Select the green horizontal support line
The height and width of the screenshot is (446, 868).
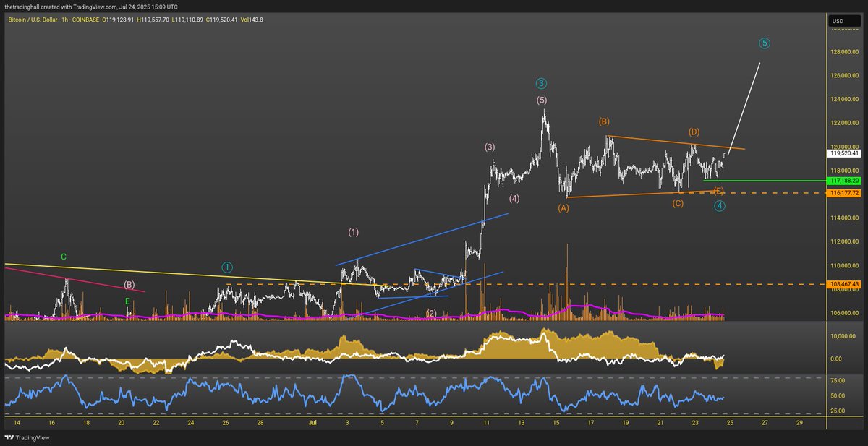(x=763, y=180)
